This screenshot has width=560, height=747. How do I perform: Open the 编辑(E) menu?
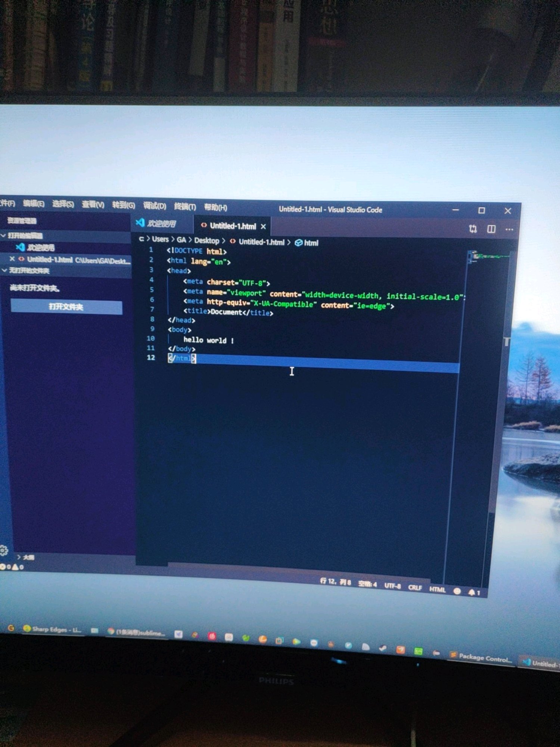34,204
